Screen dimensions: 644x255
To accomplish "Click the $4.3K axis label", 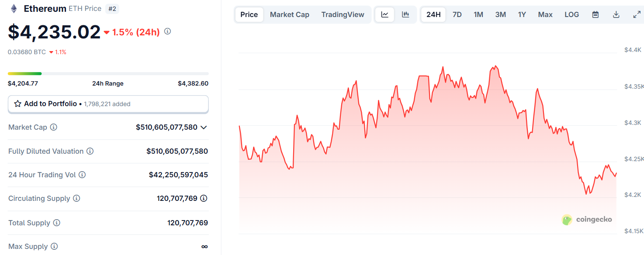I will [x=633, y=123].
